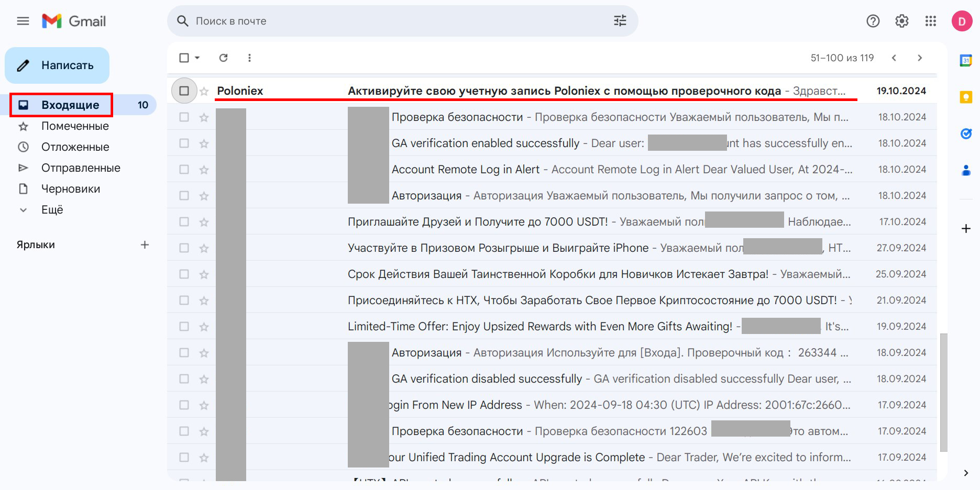980x490 pixels.
Task: Click the magnifier search icon
Action: point(182,21)
